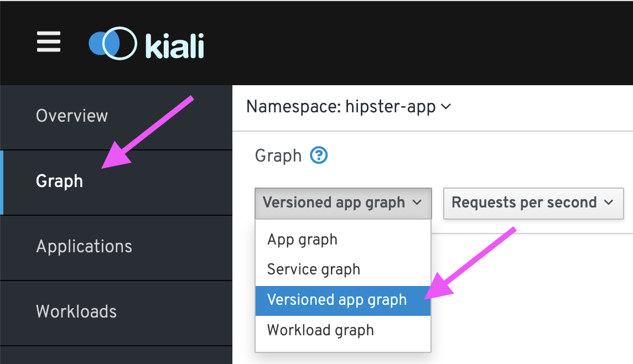Click the chevron next to Namespace: hipster-app
The height and width of the screenshot is (364, 633).
tap(445, 107)
